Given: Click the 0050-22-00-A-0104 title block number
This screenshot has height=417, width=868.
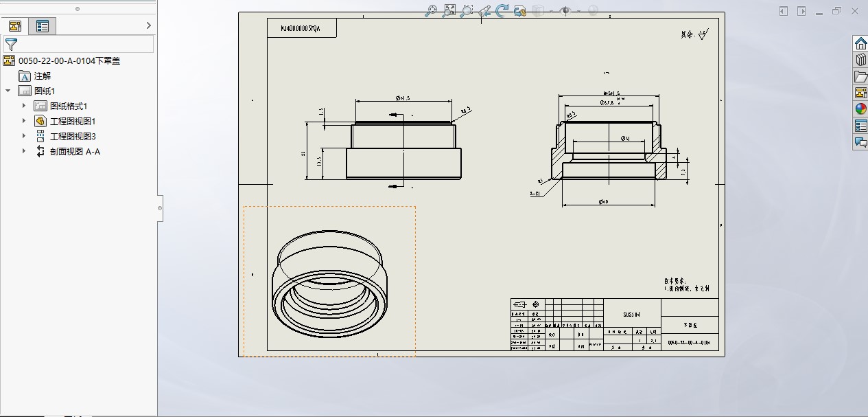Looking at the screenshot, I should [689, 341].
